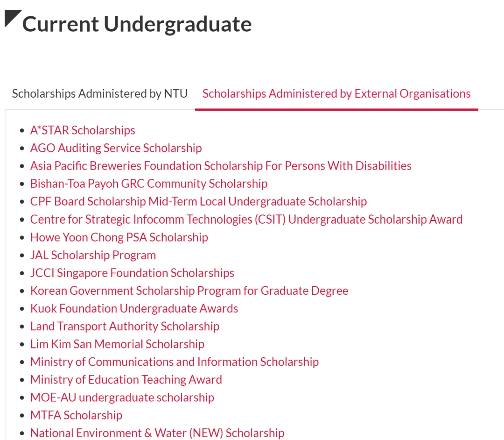Open National Environment & Water Scholarship
This screenshot has height=440, width=504.
(157, 433)
